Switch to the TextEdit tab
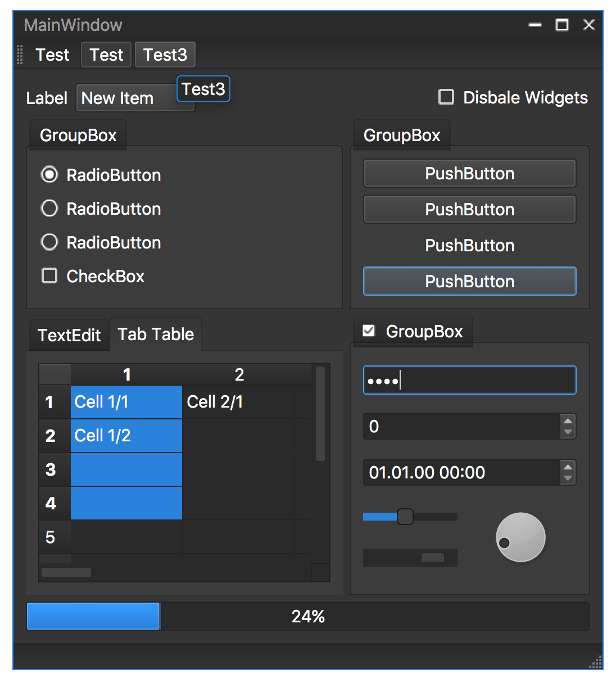The height and width of the screenshot is (687, 616). (x=69, y=335)
